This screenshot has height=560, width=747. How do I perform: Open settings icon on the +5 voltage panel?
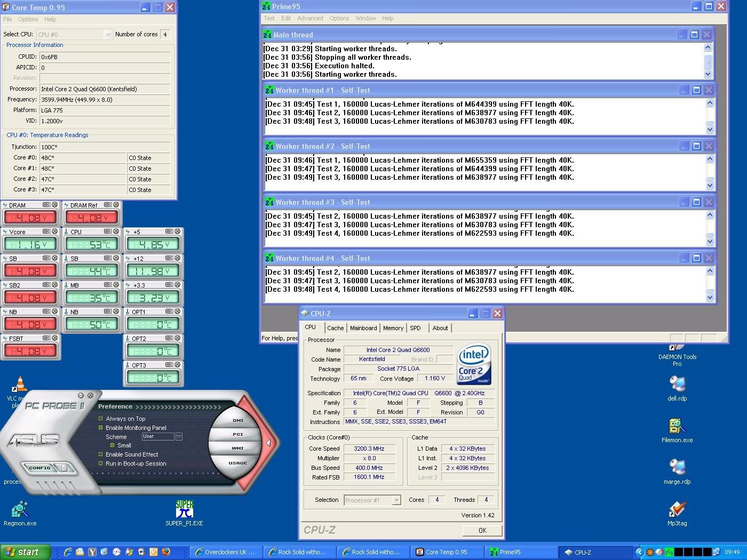click(x=169, y=231)
